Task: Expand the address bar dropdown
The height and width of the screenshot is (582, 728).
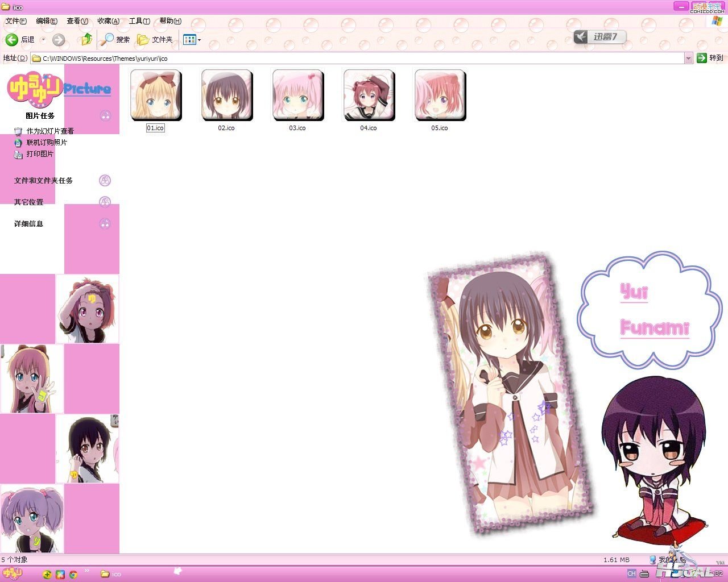Action: pos(688,58)
